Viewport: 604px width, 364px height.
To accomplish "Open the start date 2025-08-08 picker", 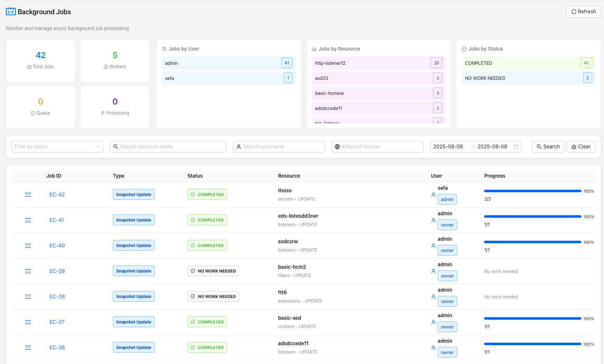I will (x=448, y=147).
